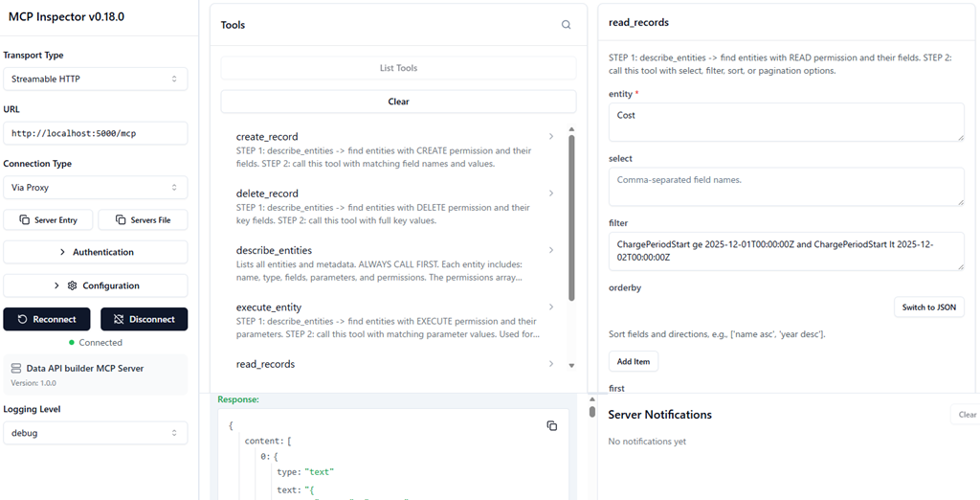Click the Servers File copy button
The height and width of the screenshot is (500, 980).
[x=143, y=220]
